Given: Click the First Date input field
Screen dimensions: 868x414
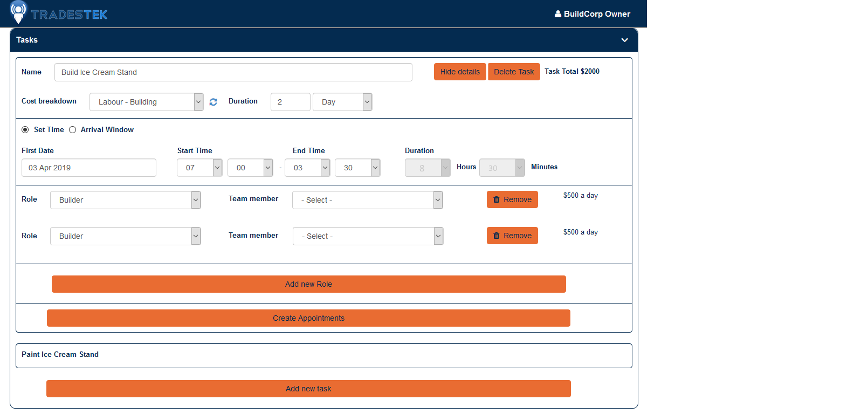Looking at the screenshot, I should tap(89, 168).
